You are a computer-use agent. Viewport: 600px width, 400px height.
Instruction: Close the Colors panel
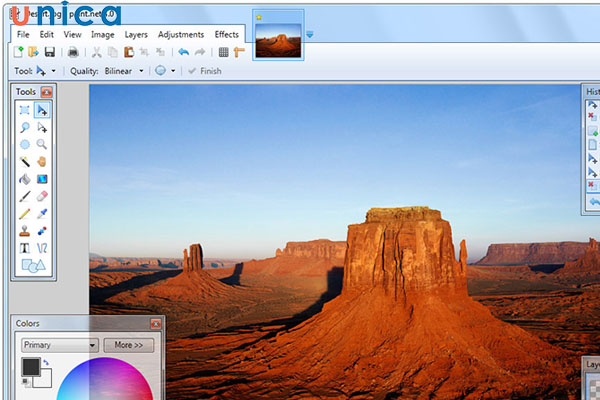(x=156, y=324)
